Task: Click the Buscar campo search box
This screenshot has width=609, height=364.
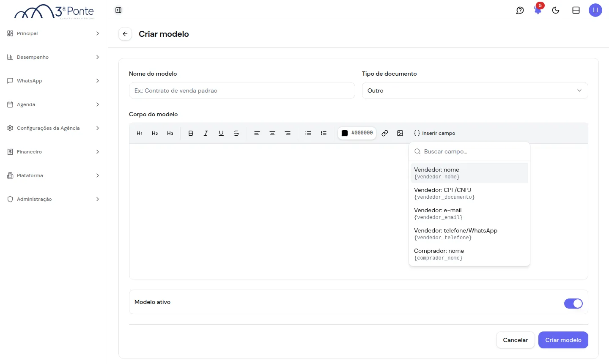Action: point(469,151)
